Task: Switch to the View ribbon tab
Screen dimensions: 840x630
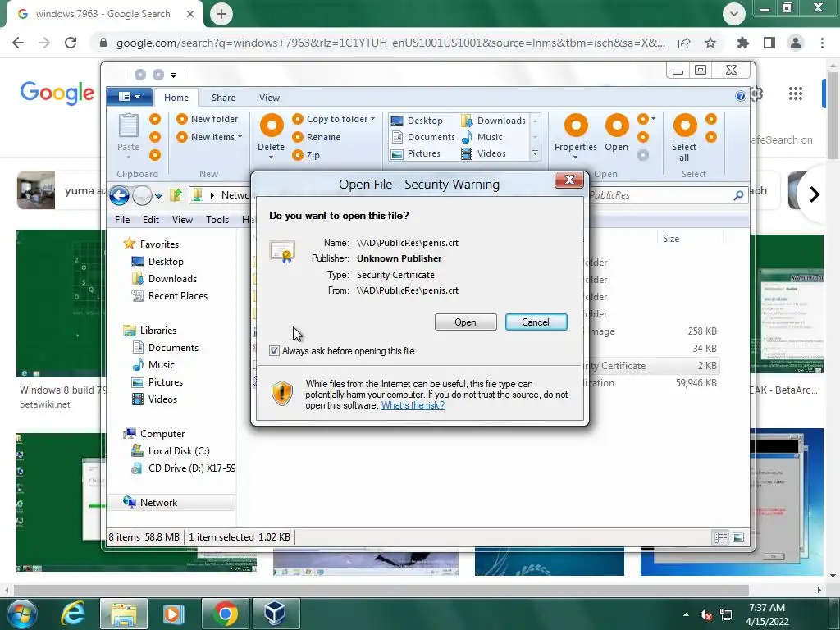Action: coord(269,98)
